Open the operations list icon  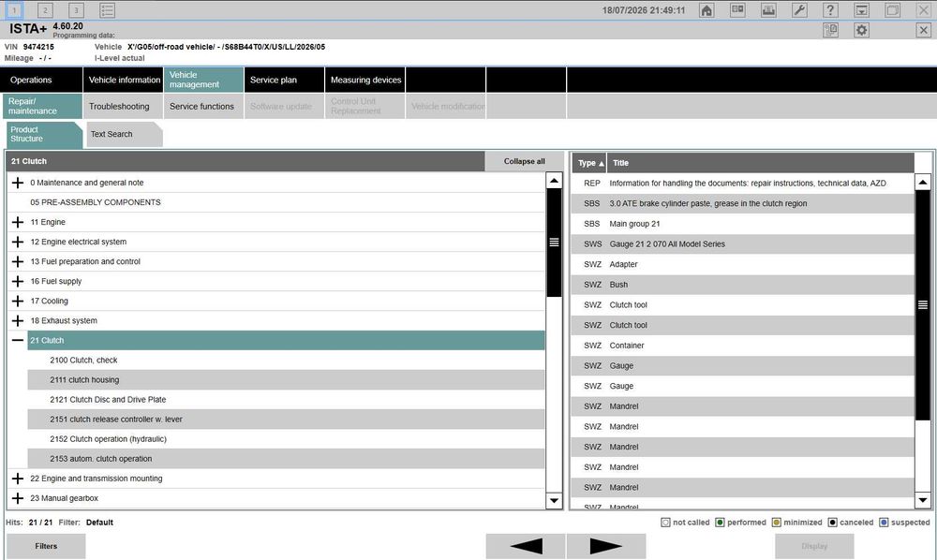(x=108, y=10)
